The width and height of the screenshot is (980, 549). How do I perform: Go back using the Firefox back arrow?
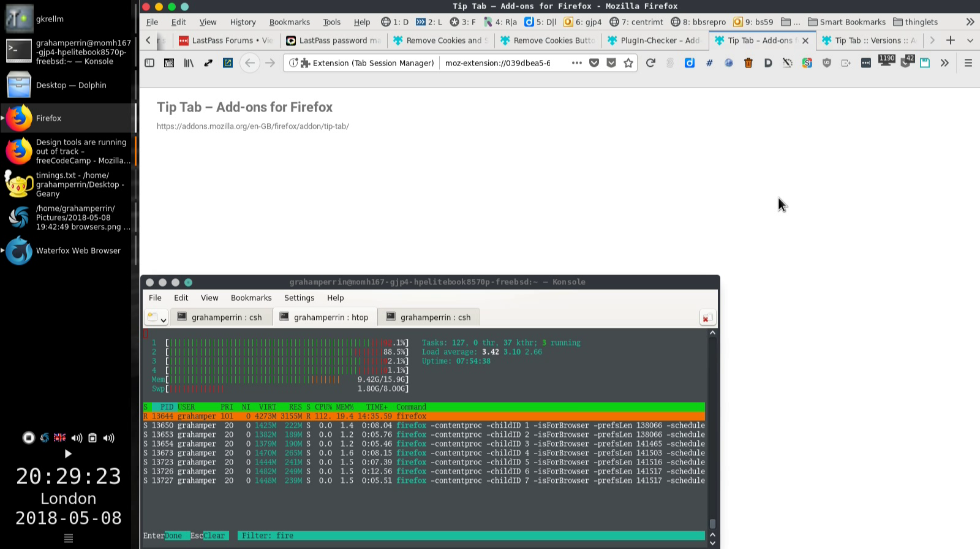point(250,63)
